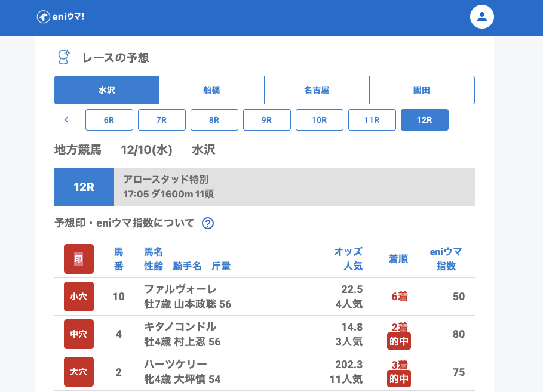Click the eniウマ! logo in header

click(x=60, y=17)
